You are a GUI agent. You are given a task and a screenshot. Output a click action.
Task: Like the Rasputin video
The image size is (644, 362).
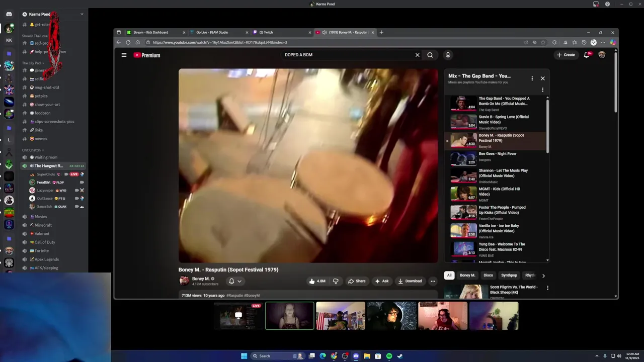tap(317, 281)
